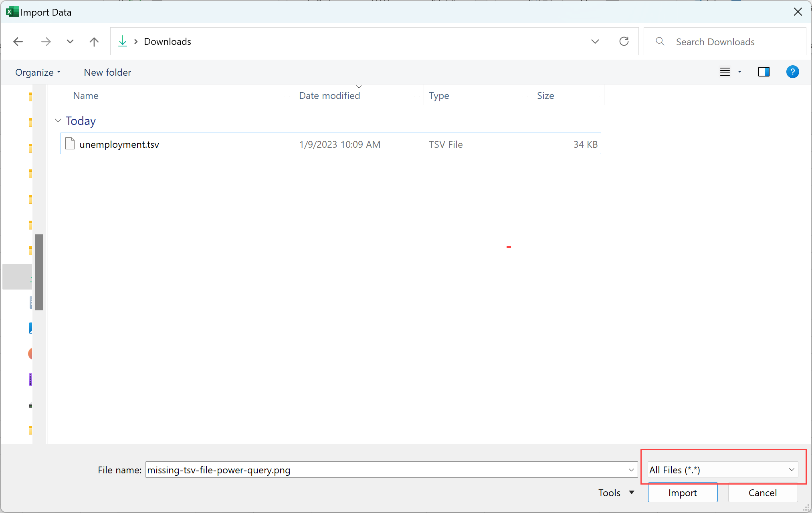The height and width of the screenshot is (513, 812).
Task: Open the Tools menu
Action: 616,493
